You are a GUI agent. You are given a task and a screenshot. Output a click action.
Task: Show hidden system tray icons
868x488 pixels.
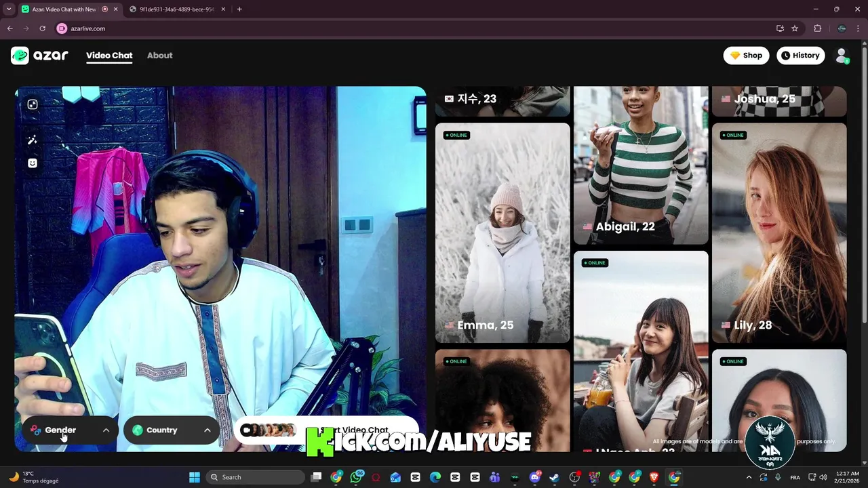pos(749,477)
